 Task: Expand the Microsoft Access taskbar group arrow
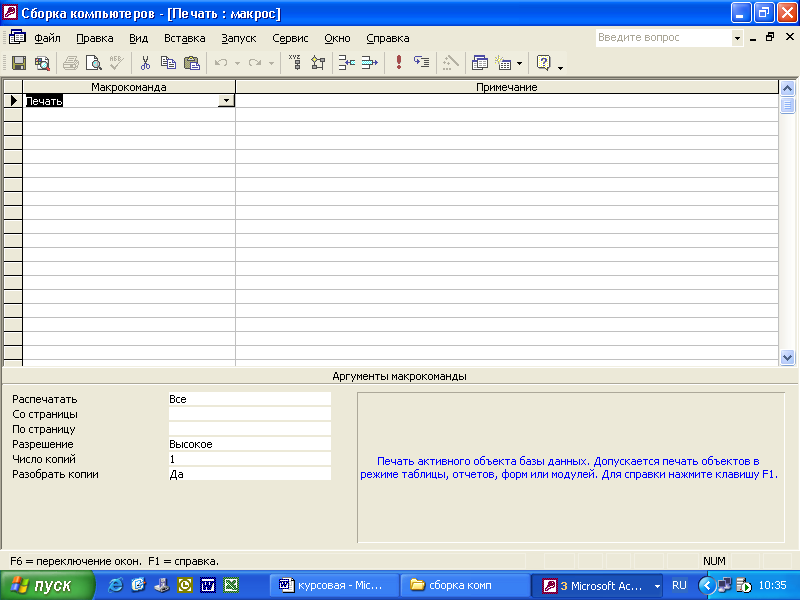[657, 586]
